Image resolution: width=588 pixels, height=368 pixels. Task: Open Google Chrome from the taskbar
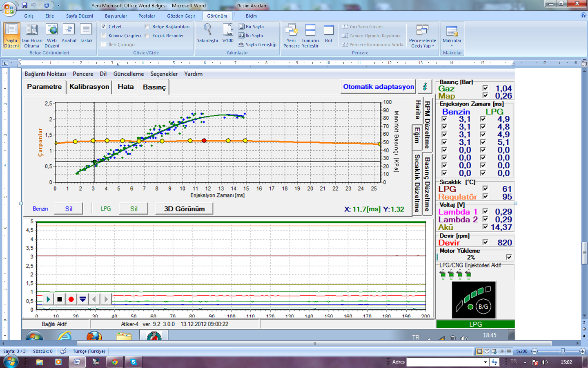pos(115,362)
